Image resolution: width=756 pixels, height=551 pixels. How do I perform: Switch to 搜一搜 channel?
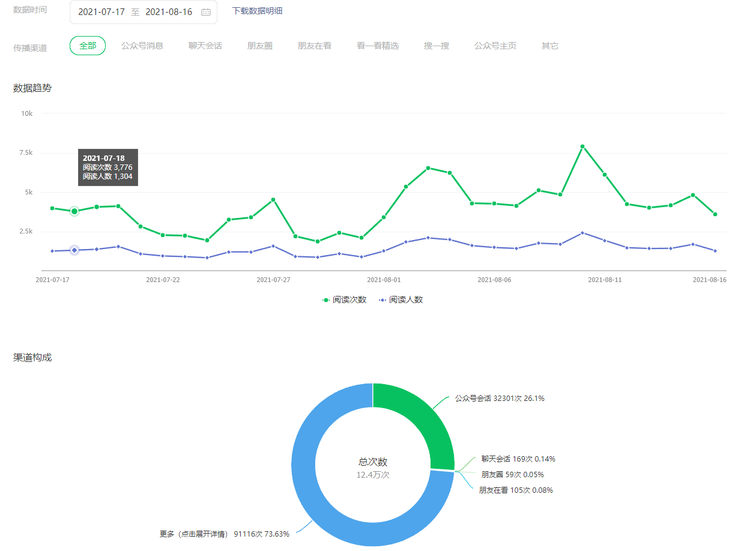pyautogui.click(x=437, y=46)
